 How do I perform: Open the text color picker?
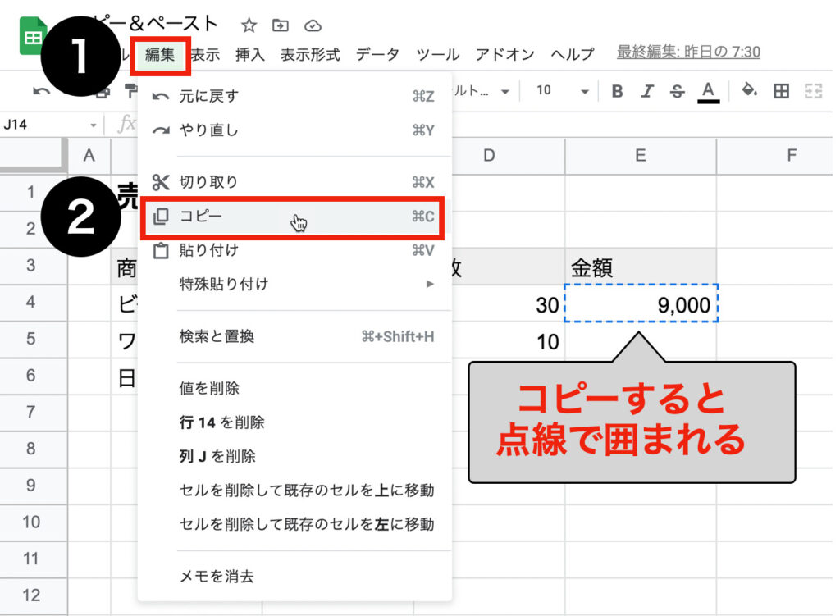708,92
